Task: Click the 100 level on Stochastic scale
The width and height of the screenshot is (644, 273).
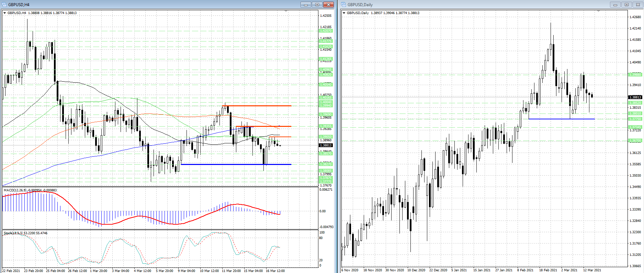Action: [x=322, y=233]
